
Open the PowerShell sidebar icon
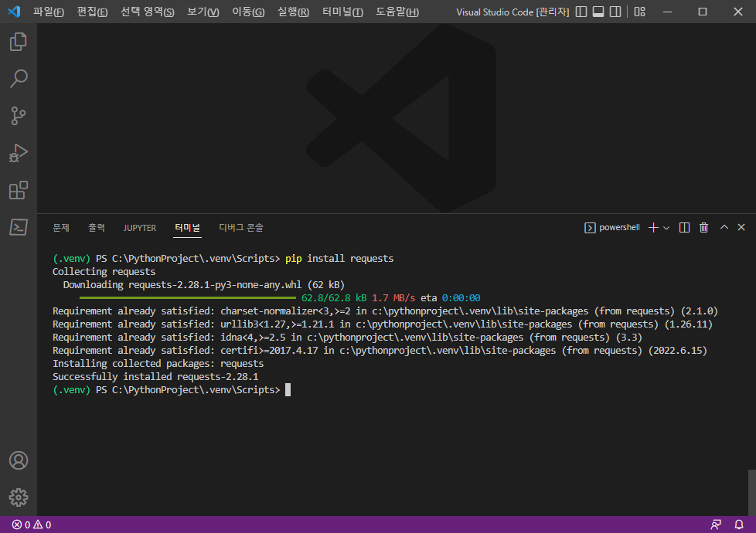pyautogui.click(x=19, y=227)
